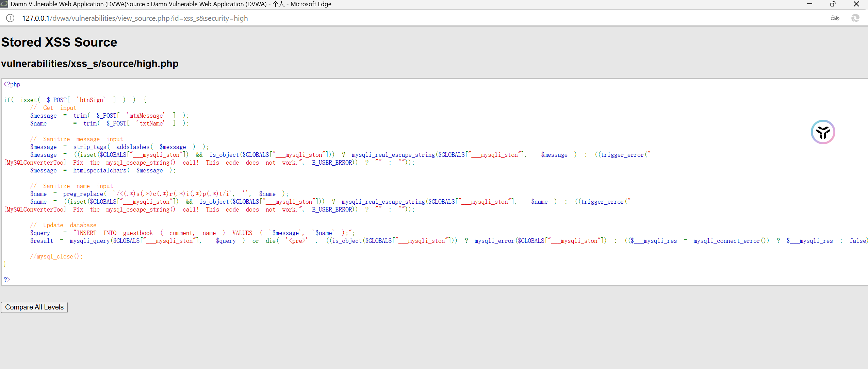Click the Stored XSS Source heading
Image resolution: width=868 pixels, height=369 pixels.
(x=59, y=42)
